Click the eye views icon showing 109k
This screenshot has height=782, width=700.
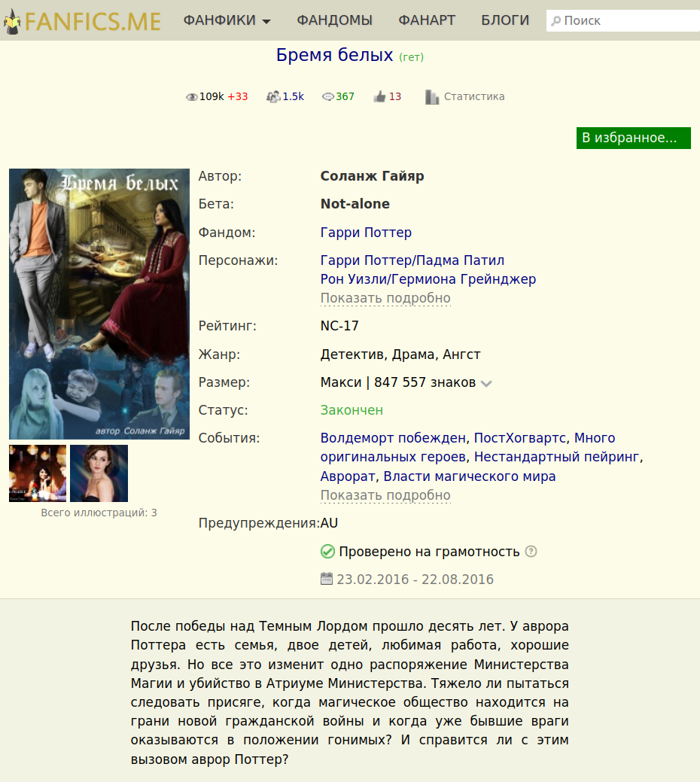pos(191,97)
